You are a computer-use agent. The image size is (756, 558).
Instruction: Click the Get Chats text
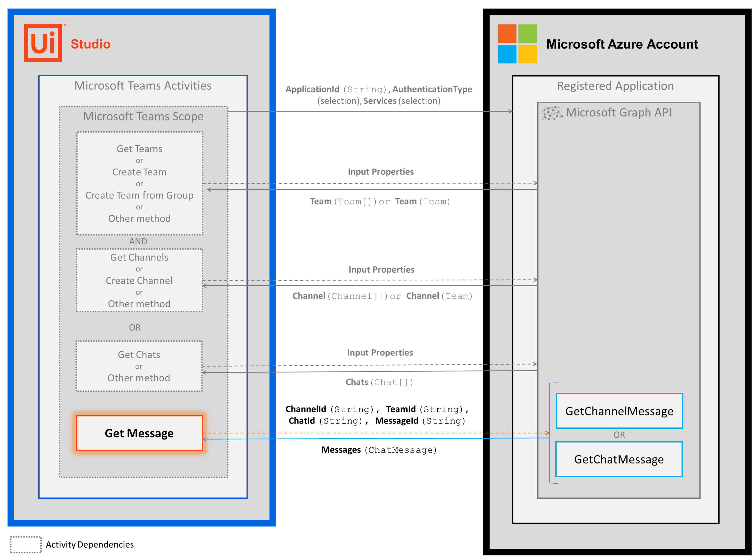[139, 355]
